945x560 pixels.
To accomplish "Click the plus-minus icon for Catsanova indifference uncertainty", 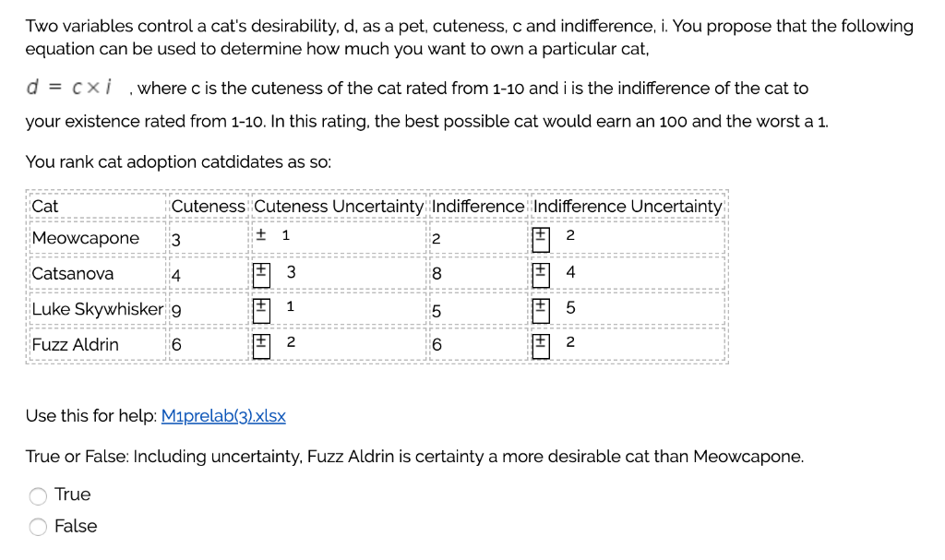I will [x=541, y=271].
